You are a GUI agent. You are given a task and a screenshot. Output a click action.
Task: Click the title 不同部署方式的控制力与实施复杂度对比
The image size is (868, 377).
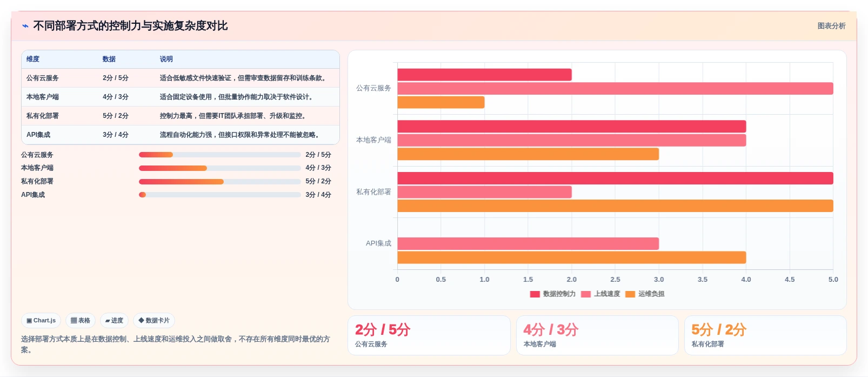tap(130, 26)
